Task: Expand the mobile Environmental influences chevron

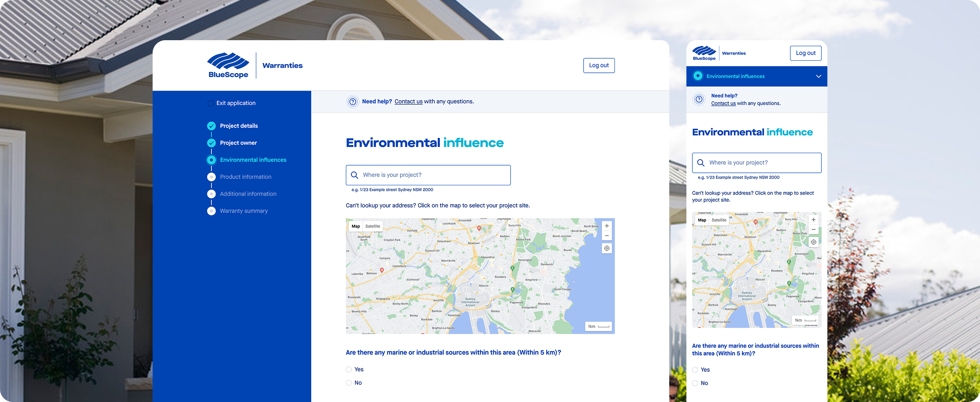Action: [818, 76]
